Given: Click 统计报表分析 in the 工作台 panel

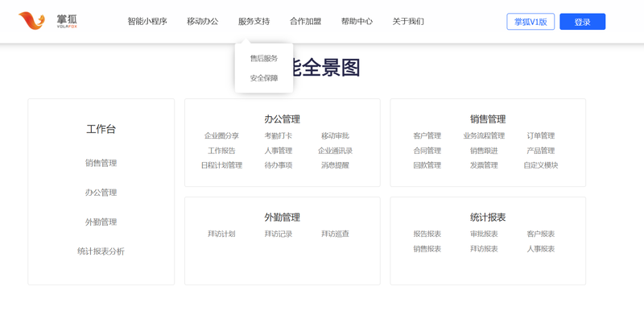Looking at the screenshot, I should pyautogui.click(x=101, y=251).
